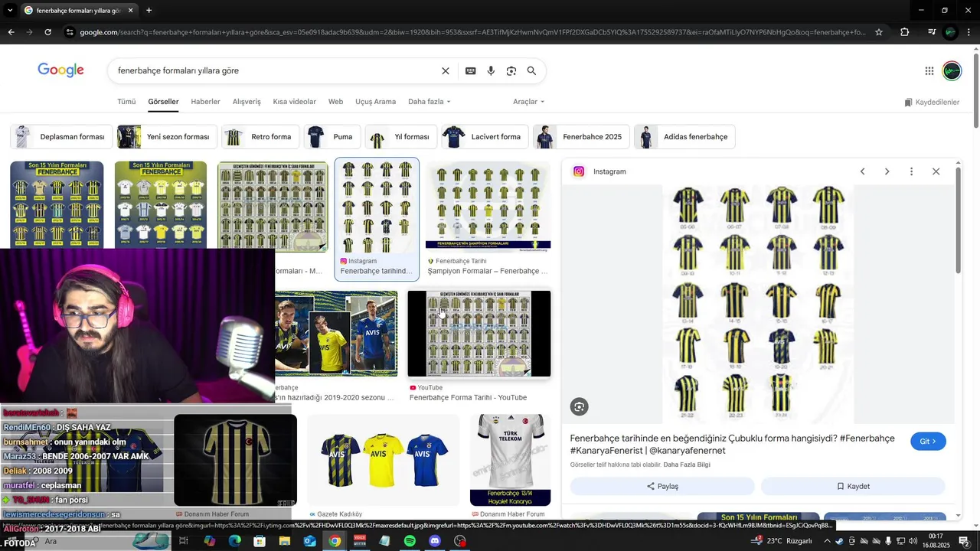Switch to the Haberler tab
980x551 pixels.
pos(205,102)
